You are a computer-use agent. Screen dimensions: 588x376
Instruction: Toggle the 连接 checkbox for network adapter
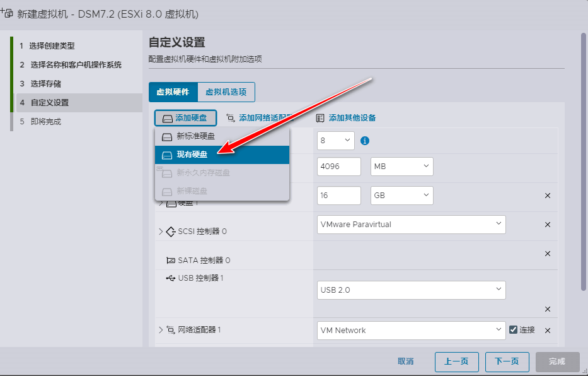513,330
